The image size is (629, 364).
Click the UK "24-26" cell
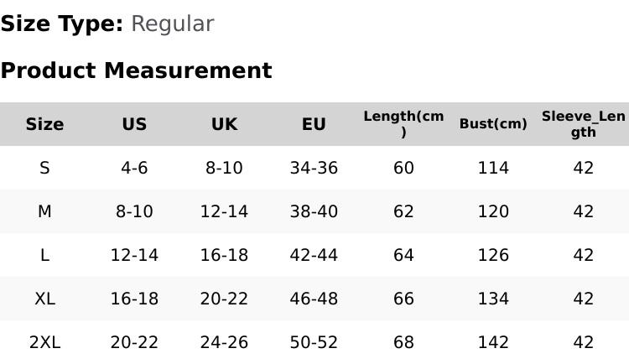click(224, 342)
